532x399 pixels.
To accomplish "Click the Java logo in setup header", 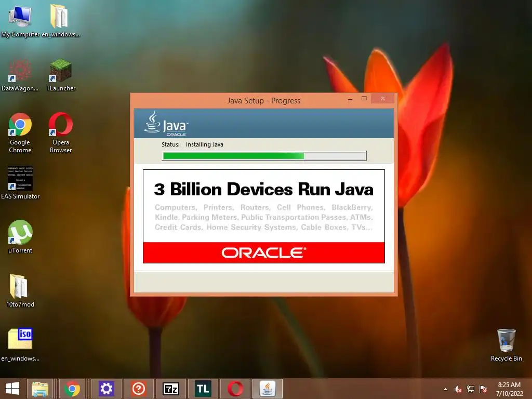I will coord(166,124).
